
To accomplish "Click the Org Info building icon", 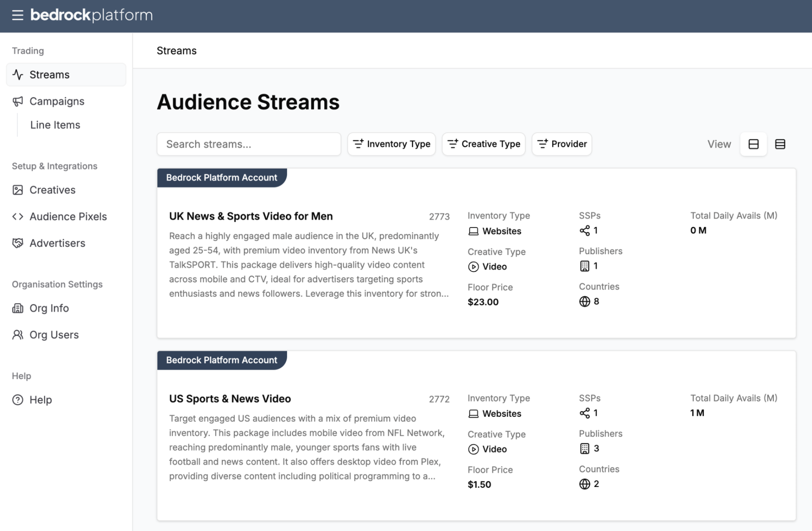I will (18, 308).
